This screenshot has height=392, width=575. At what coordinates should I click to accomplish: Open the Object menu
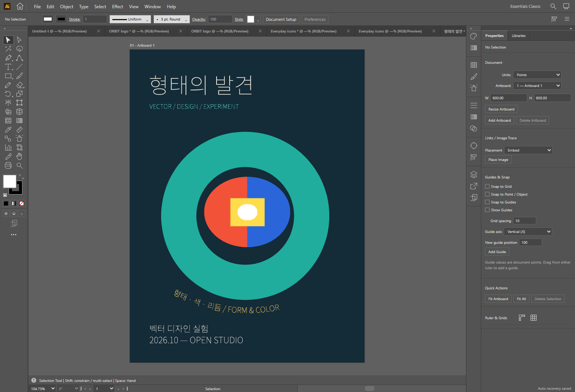tap(66, 7)
